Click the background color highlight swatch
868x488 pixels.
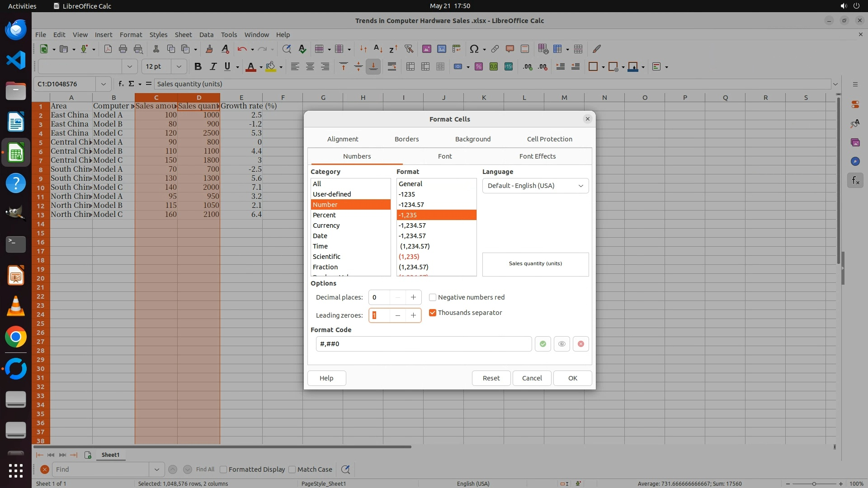(x=270, y=67)
